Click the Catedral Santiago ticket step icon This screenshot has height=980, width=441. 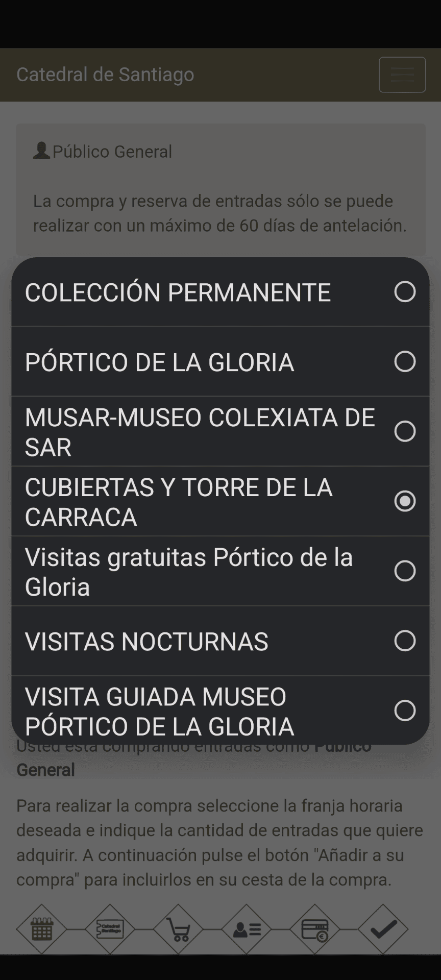[x=110, y=929]
